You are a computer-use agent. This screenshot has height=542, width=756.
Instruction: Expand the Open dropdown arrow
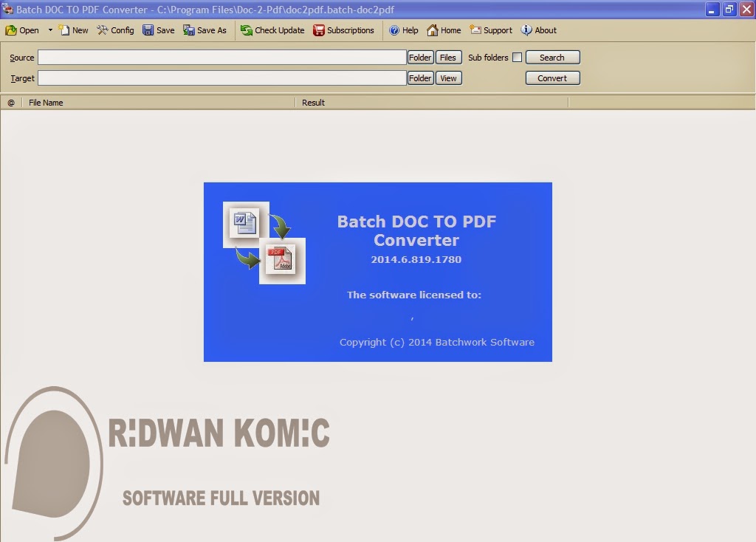[x=50, y=30]
